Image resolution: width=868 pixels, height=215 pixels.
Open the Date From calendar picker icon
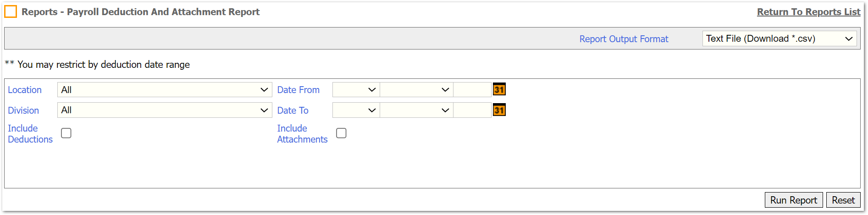(499, 89)
